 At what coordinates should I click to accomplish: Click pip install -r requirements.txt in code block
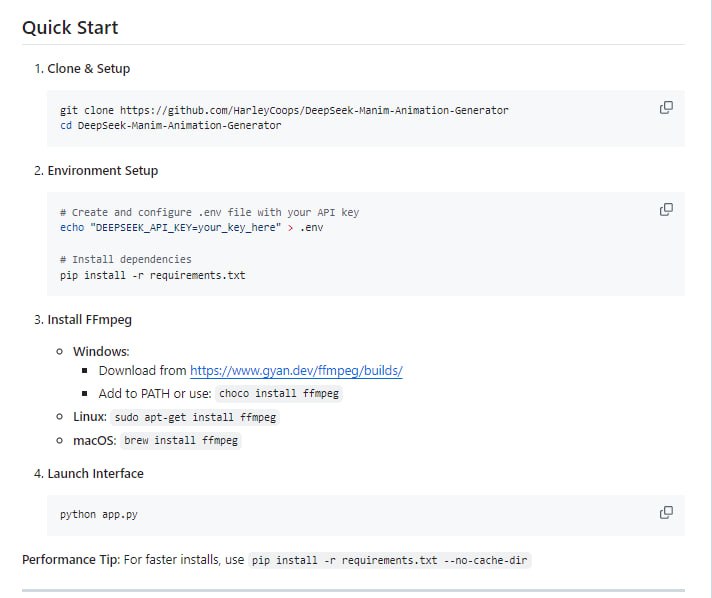pos(152,275)
